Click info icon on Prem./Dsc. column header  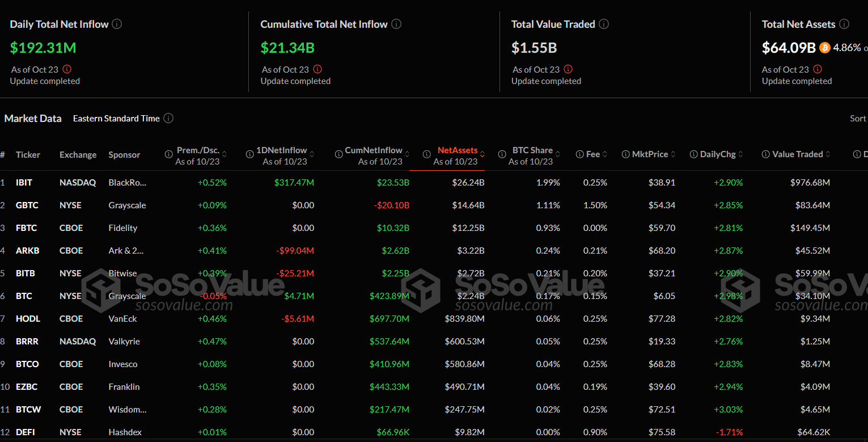169,154
